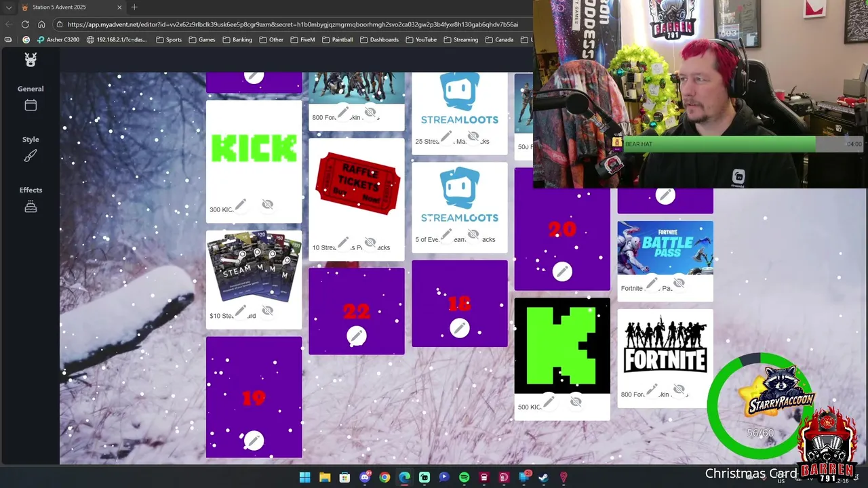
Task: Open Discord from the taskbar
Action: click(365, 477)
